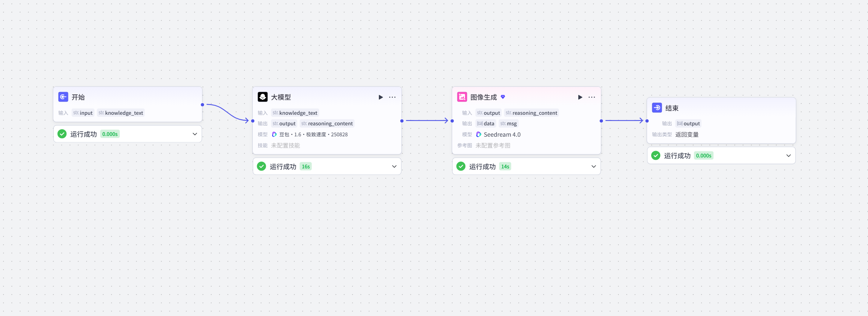Click the 图像生成 image generation node icon
This screenshot has height=316, width=868.
pos(462,97)
